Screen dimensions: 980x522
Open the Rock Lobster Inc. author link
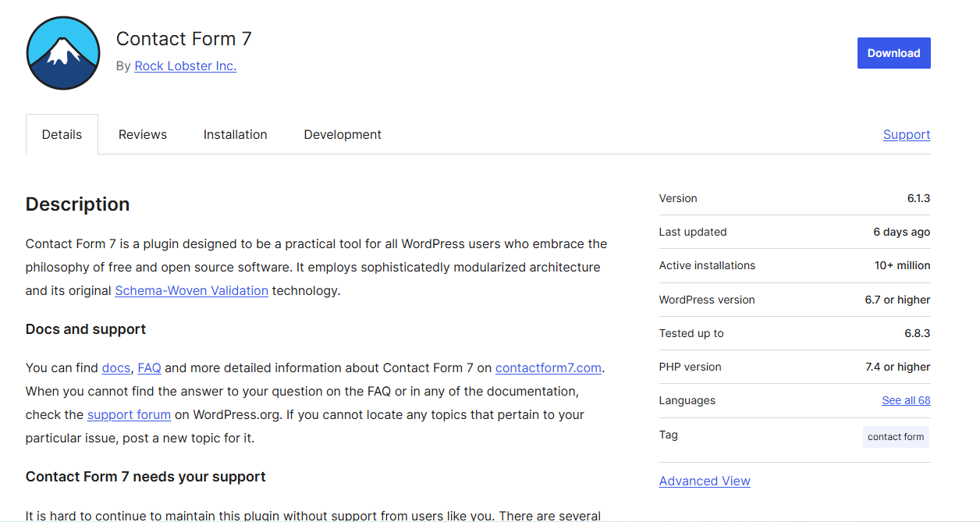tap(185, 66)
